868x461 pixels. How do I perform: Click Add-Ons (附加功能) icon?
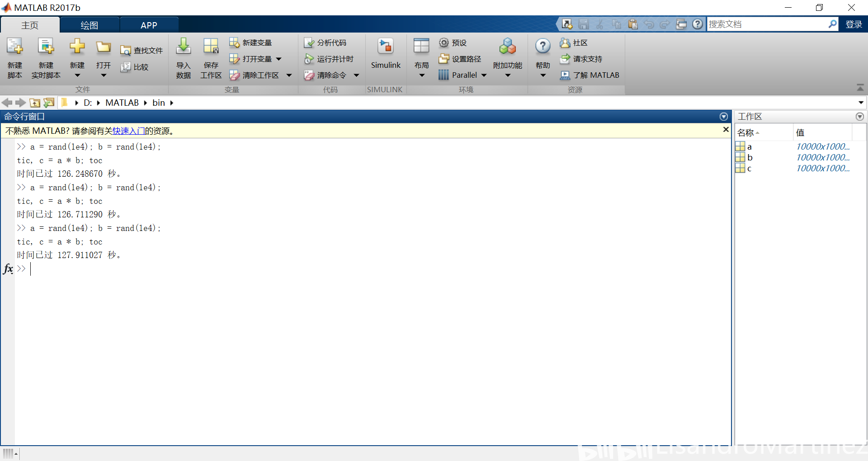(507, 46)
